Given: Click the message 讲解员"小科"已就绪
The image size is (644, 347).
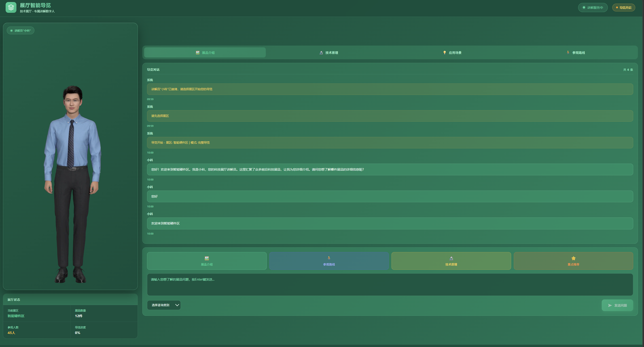Looking at the screenshot, I should point(390,89).
